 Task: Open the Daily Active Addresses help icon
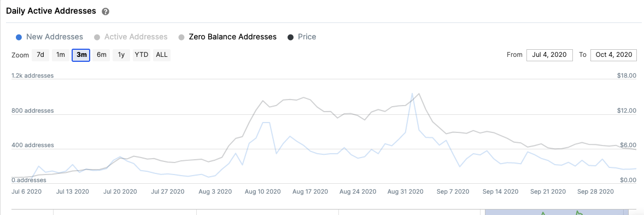tap(106, 11)
